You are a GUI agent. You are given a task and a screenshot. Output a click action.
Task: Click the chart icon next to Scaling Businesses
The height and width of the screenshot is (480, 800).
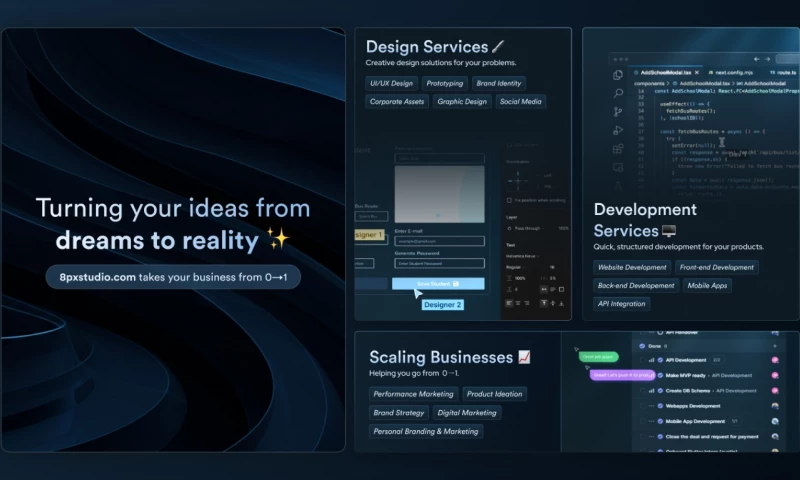pos(524,357)
